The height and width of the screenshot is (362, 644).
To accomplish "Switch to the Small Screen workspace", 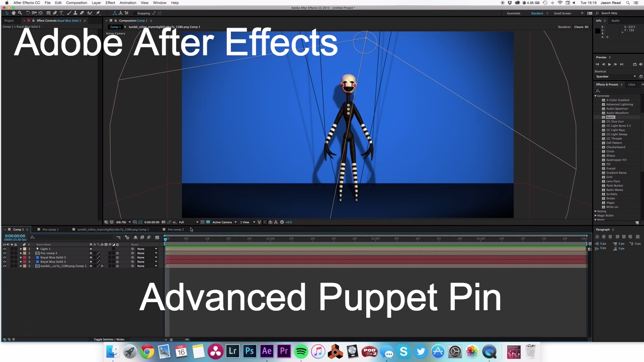I will click(562, 13).
